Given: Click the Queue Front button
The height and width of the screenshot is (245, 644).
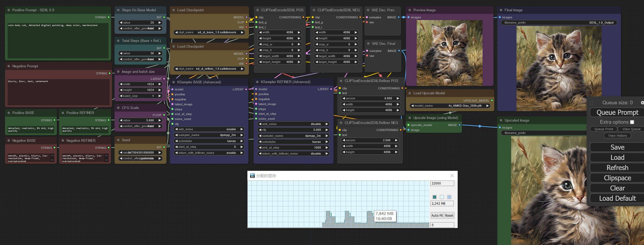Looking at the screenshot, I should (603, 129).
